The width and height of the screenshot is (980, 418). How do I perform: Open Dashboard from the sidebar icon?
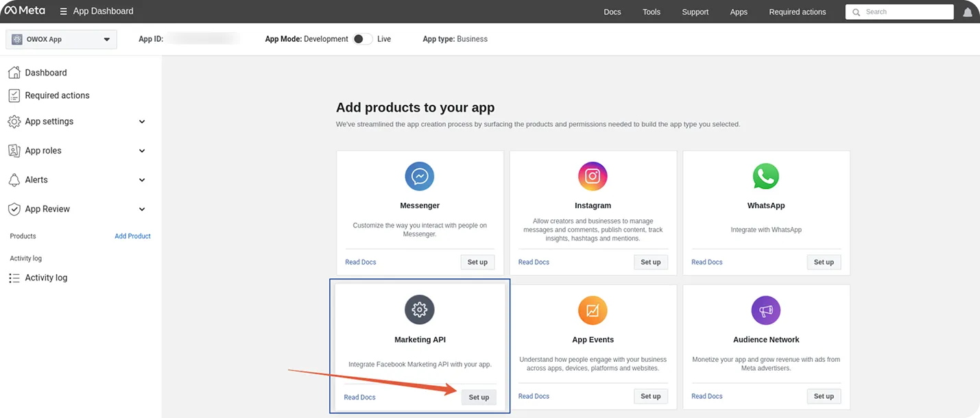click(x=14, y=72)
